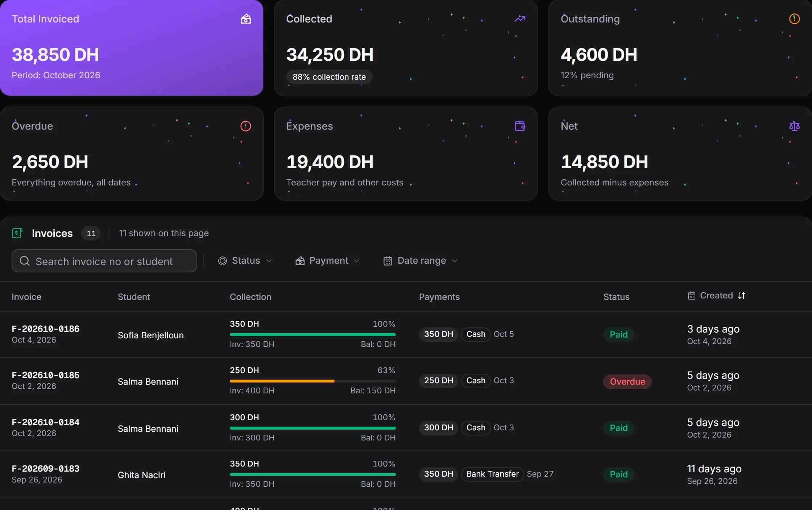Click the invoices count badge 11
Screen dimensions: 812x510
click(x=91, y=233)
